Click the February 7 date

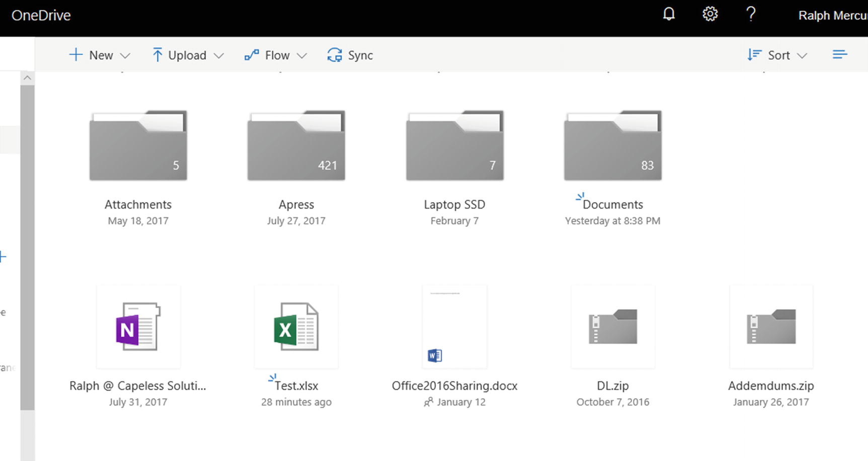[x=454, y=221]
